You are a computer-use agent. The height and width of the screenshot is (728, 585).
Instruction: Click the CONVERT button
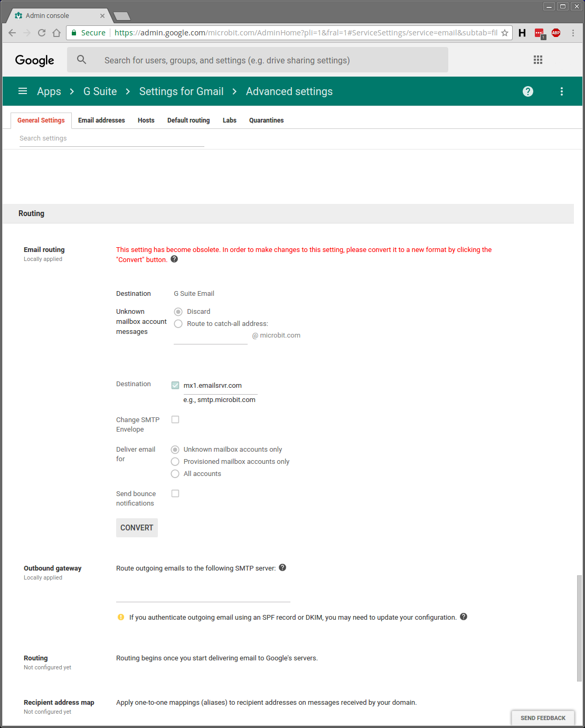(x=137, y=528)
